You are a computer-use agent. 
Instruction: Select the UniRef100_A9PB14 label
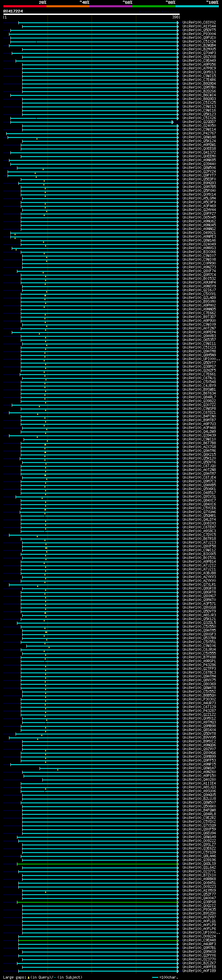199,561
